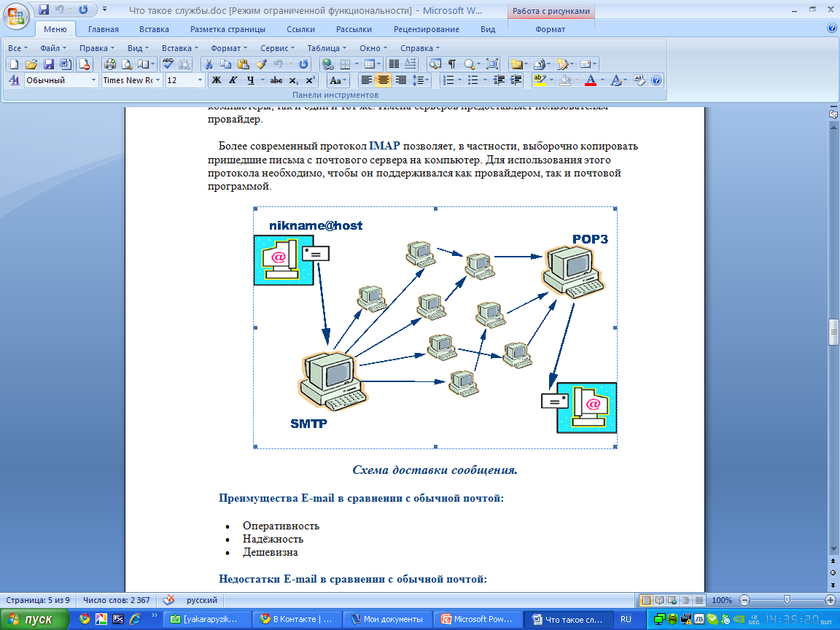Click the 100% zoom level button

pyautogui.click(x=722, y=601)
